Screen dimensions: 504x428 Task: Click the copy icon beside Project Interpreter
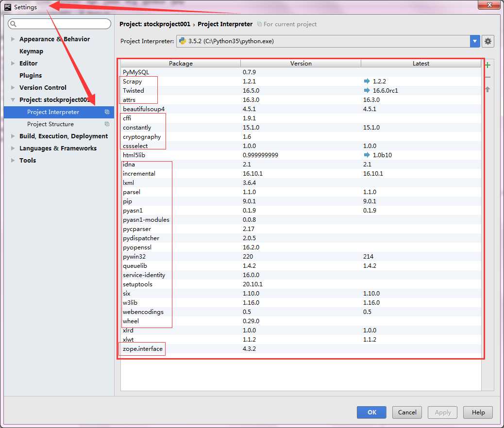[107, 112]
